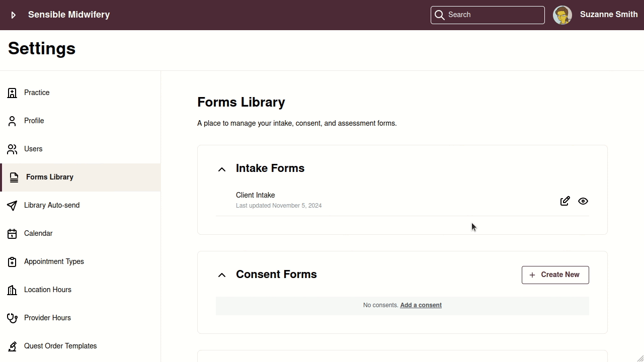644x362 pixels.
Task: Click the Profile person icon
Action: click(12, 121)
